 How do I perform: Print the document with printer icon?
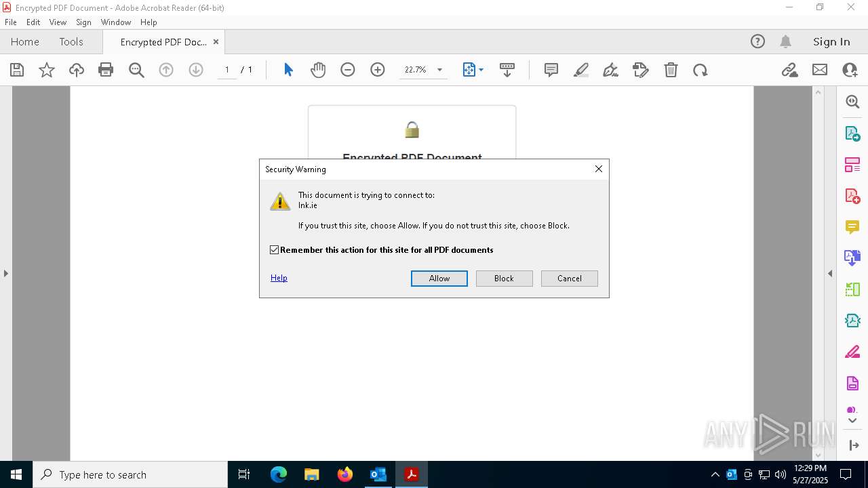point(106,70)
